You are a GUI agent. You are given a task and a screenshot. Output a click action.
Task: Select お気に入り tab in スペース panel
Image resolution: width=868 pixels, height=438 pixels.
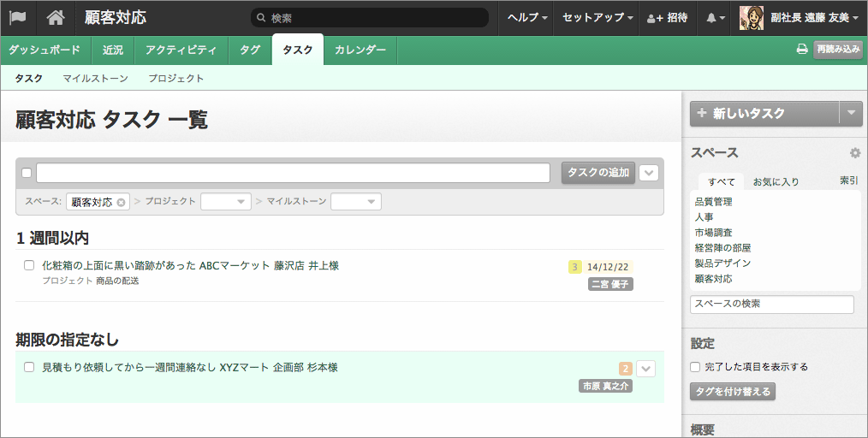(776, 181)
